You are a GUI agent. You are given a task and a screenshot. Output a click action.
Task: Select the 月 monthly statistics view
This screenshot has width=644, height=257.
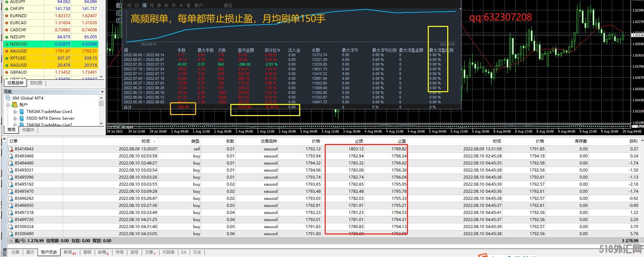pos(152,5)
